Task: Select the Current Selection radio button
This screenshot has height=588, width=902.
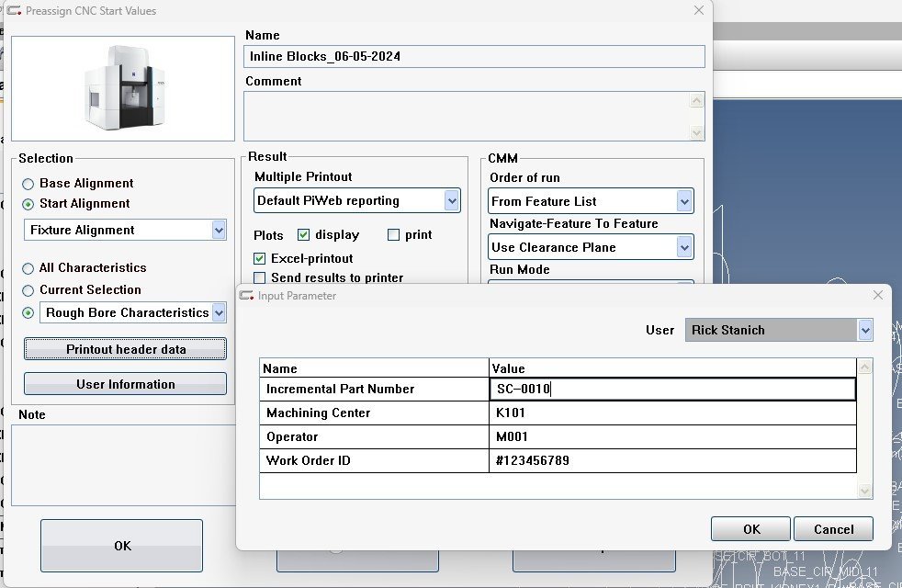Action: tap(28, 290)
